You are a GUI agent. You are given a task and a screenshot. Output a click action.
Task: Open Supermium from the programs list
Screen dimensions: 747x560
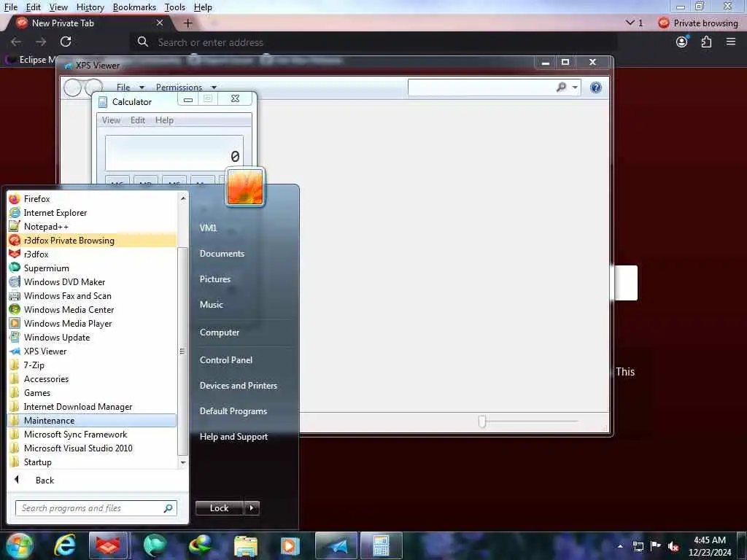[x=92, y=268]
